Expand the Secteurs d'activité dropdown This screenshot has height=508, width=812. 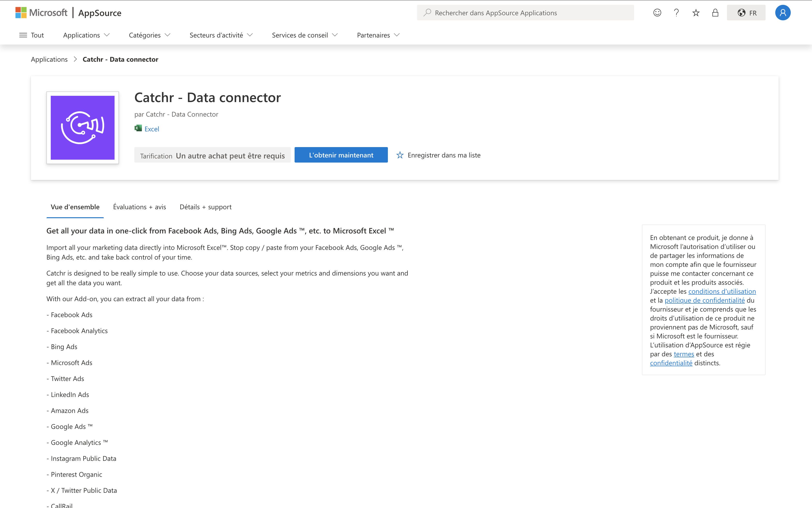pyautogui.click(x=221, y=35)
